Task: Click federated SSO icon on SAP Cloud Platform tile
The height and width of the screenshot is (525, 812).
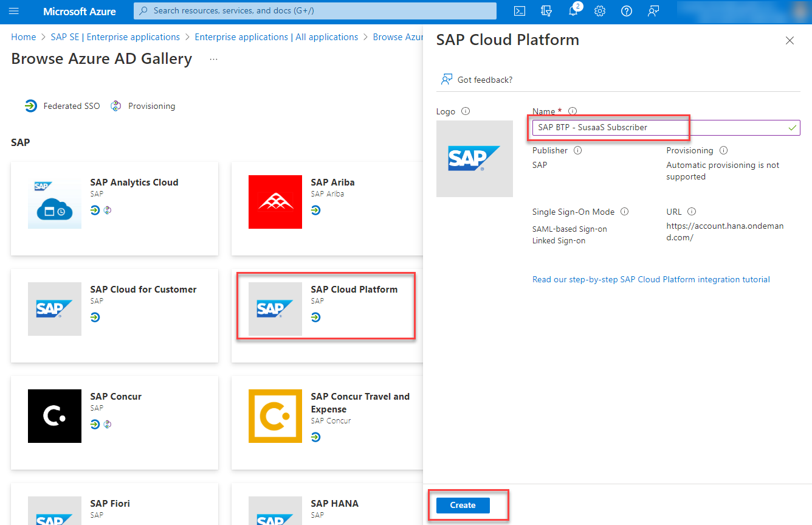Action: (x=315, y=318)
